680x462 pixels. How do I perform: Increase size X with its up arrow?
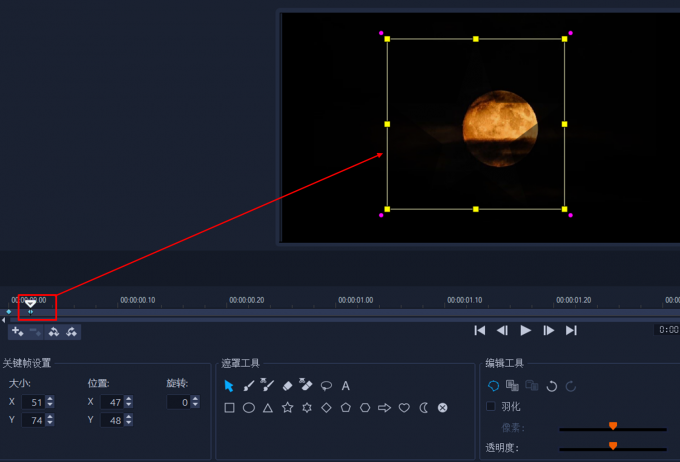pos(50,399)
